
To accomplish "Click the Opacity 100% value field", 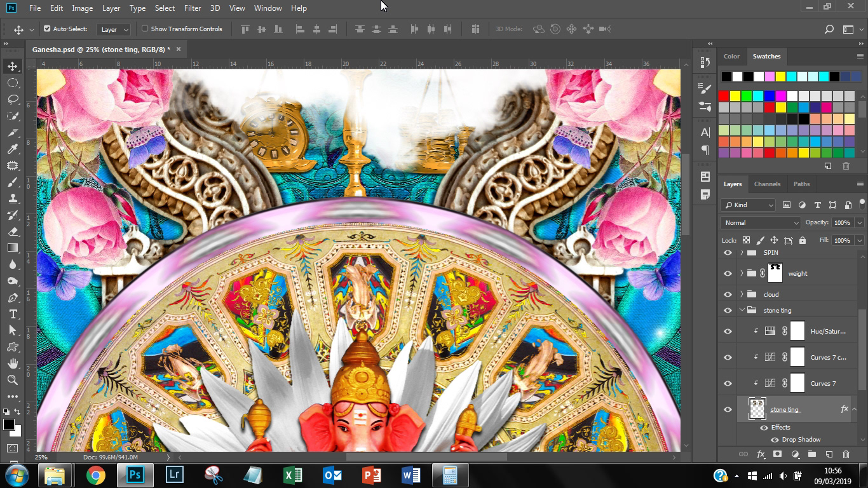I will [842, 222].
